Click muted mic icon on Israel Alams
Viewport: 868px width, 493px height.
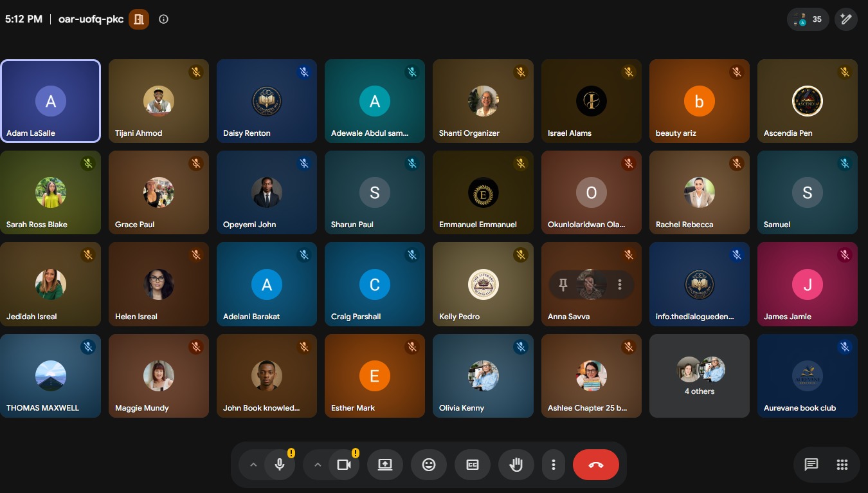[x=629, y=72]
